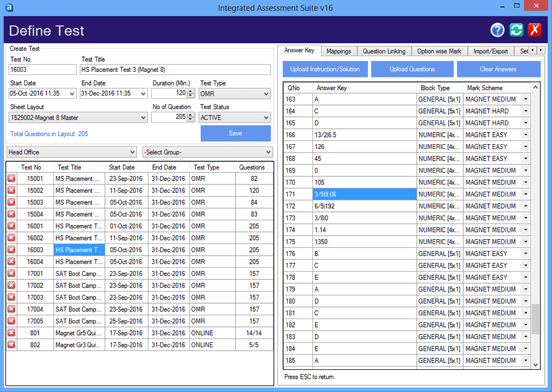Delete test 801 using its red icon

pos(12,333)
